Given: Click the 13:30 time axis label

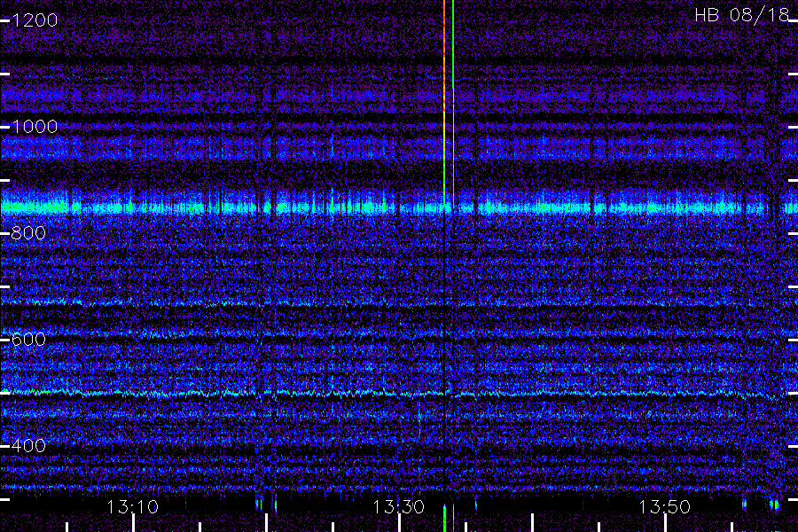Looking at the screenshot, I should point(398,507).
